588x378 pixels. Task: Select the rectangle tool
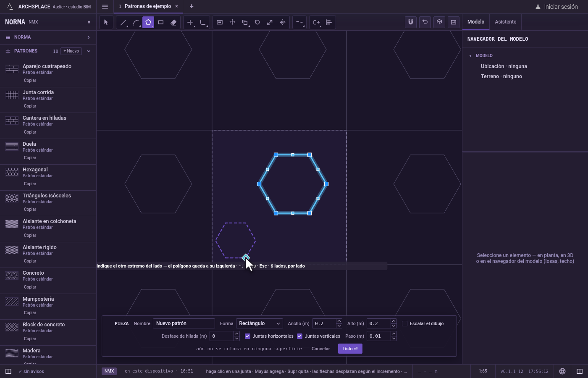(x=161, y=22)
